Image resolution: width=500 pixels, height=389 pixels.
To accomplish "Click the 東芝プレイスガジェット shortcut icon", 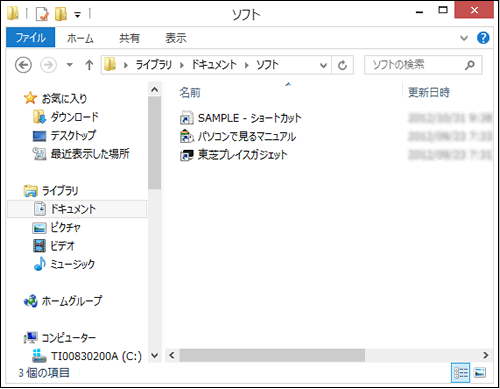I will [x=187, y=155].
